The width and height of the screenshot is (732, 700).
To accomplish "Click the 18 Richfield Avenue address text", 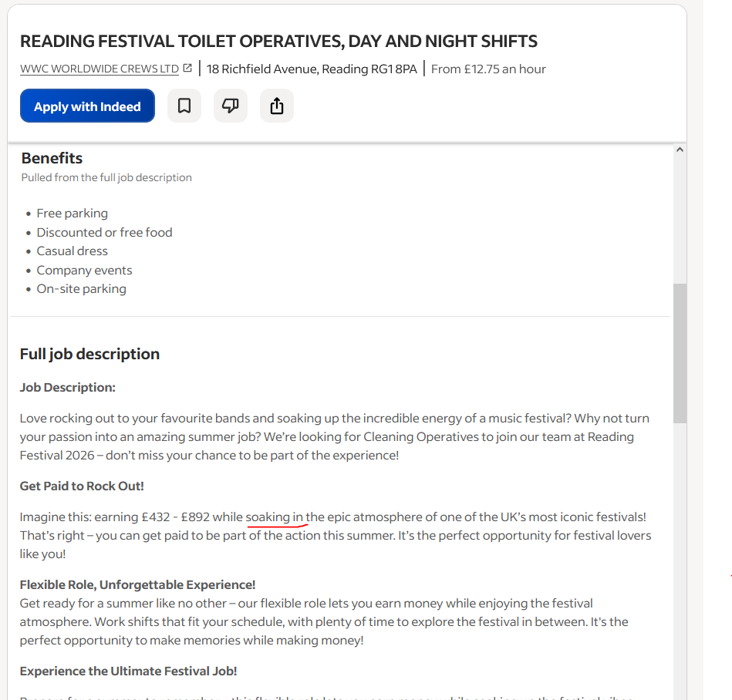I will [x=312, y=69].
